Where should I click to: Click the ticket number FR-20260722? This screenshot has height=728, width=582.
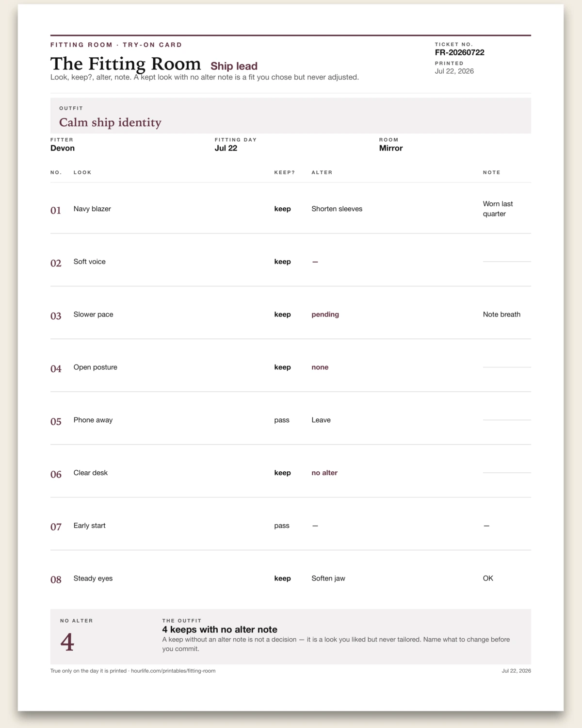(459, 52)
